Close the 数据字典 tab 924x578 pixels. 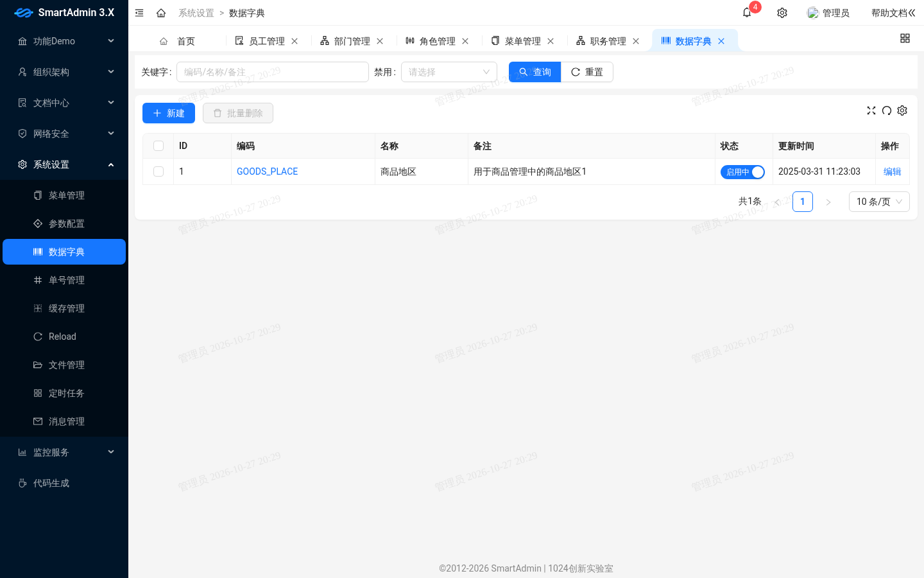pyautogui.click(x=721, y=41)
